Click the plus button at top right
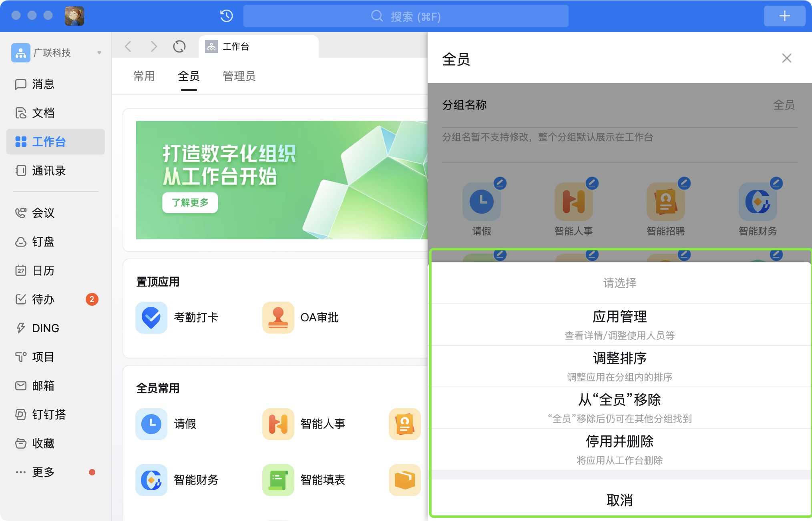 coord(784,16)
